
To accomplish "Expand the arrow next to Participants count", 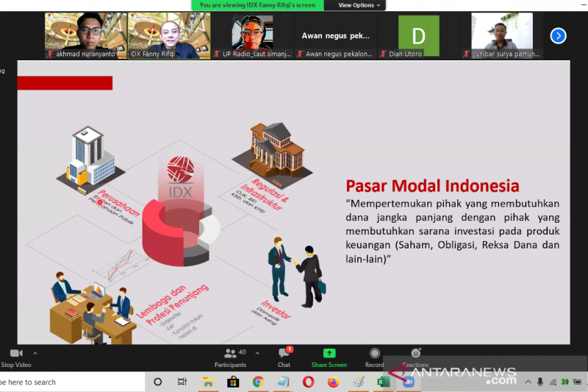I will (258, 353).
